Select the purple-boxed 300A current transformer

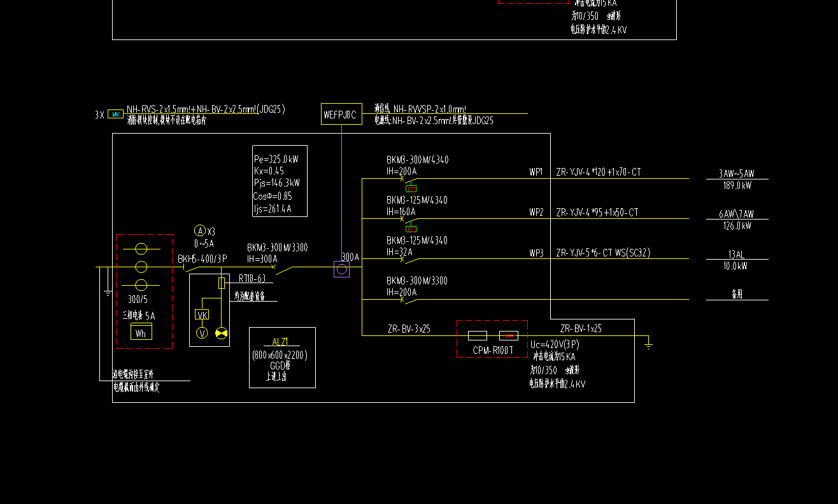[x=342, y=269]
